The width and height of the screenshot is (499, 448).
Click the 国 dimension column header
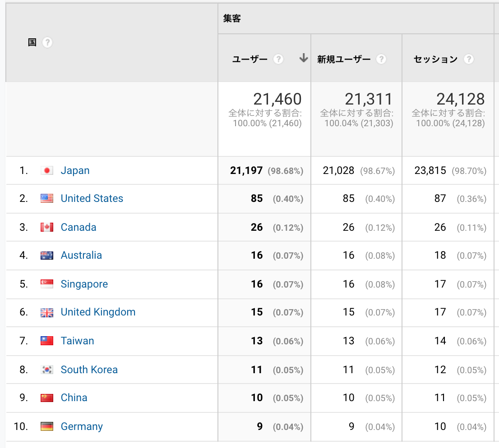point(32,42)
